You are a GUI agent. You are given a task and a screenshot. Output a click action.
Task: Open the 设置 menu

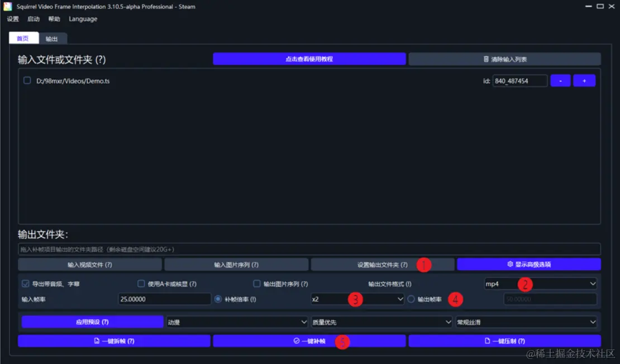(x=13, y=19)
